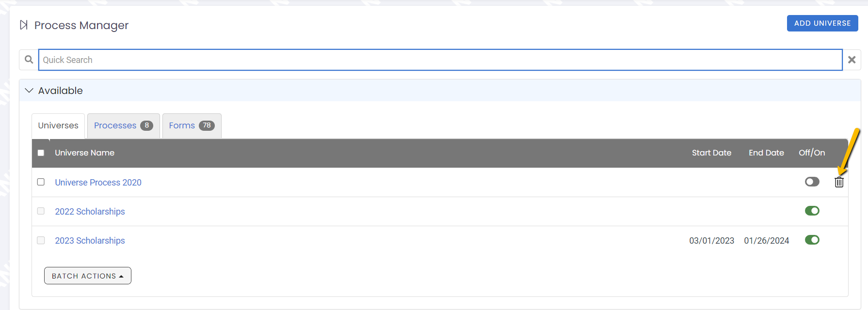Click the trash icon for Universe Process 2020

[x=839, y=182]
